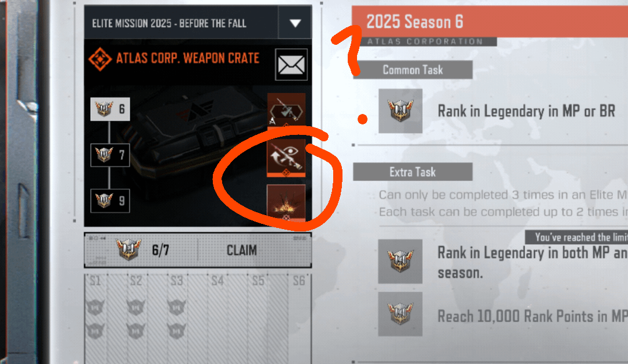
Task: Click the Atlas Corp. diamond crate logo
Action: [100, 59]
